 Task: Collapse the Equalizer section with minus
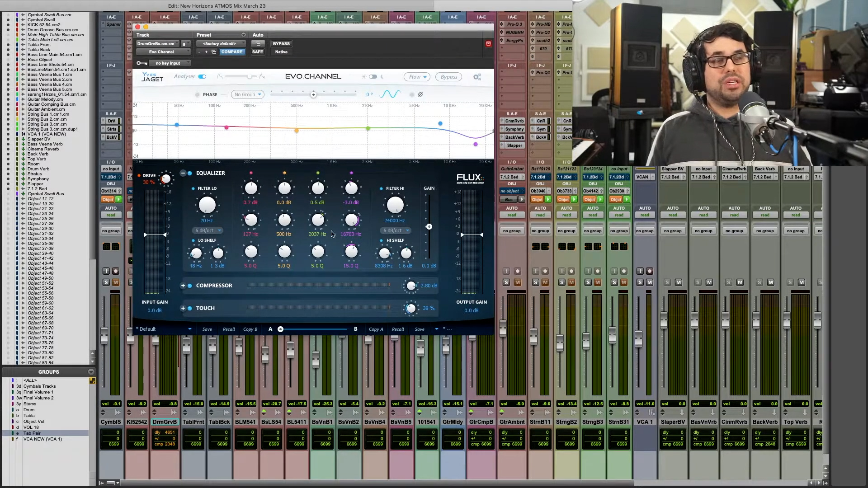tap(183, 173)
